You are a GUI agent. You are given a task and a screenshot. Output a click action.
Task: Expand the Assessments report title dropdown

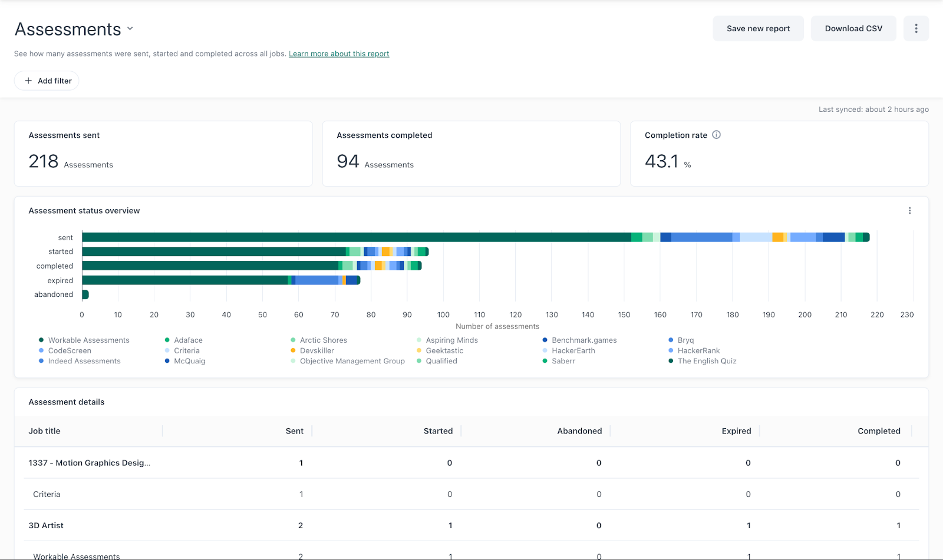[x=130, y=28]
